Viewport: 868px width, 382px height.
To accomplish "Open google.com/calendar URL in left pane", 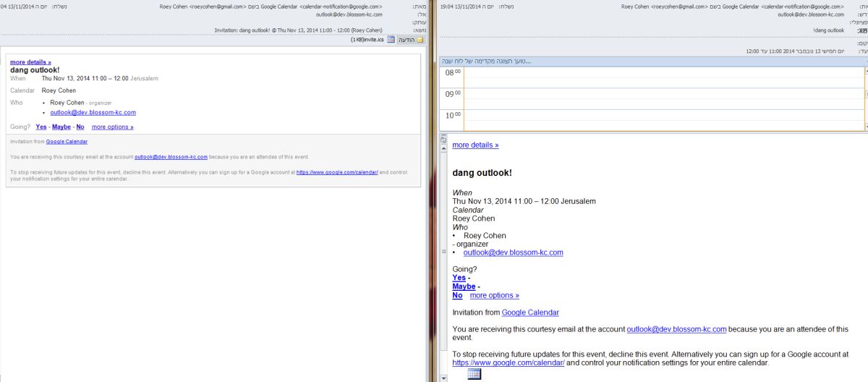I will [336, 172].
